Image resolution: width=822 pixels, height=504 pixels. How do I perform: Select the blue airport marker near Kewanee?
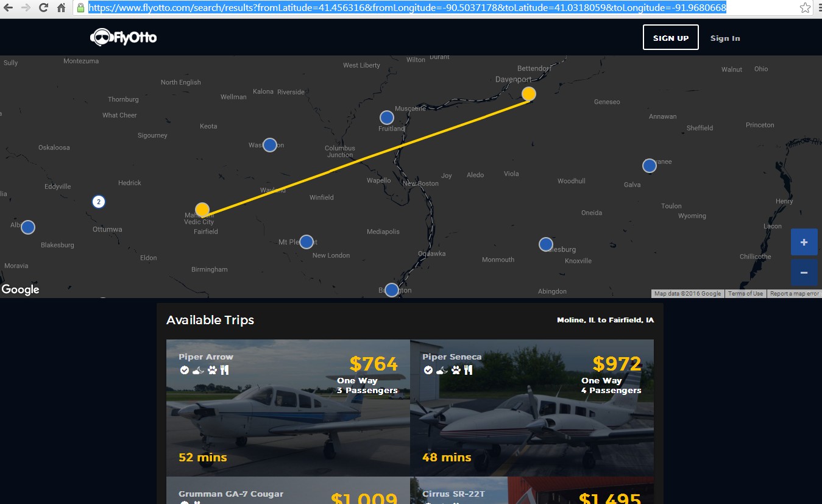[650, 166]
